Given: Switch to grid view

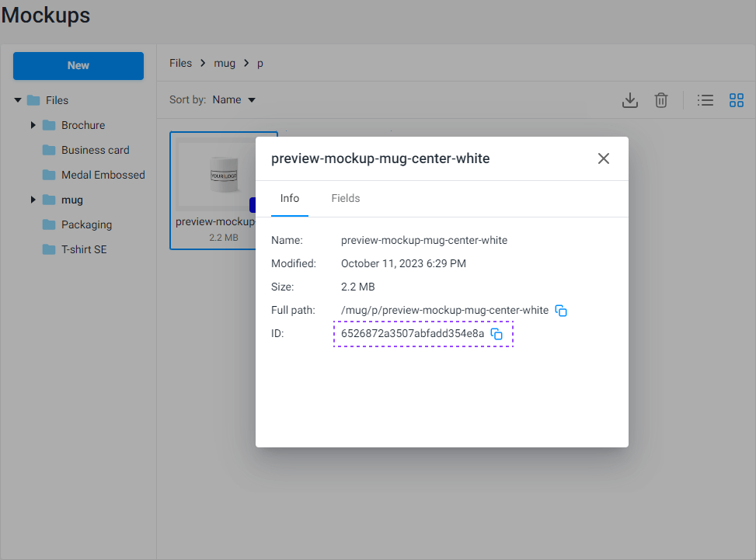Looking at the screenshot, I should tap(737, 100).
